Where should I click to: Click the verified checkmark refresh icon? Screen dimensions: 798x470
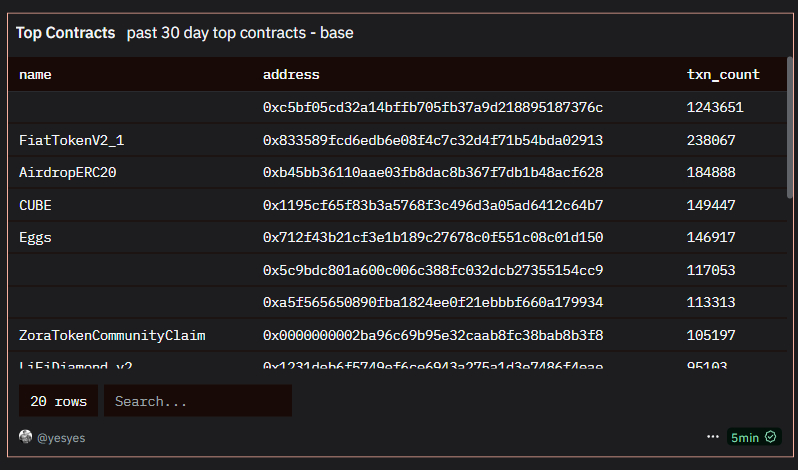771,437
